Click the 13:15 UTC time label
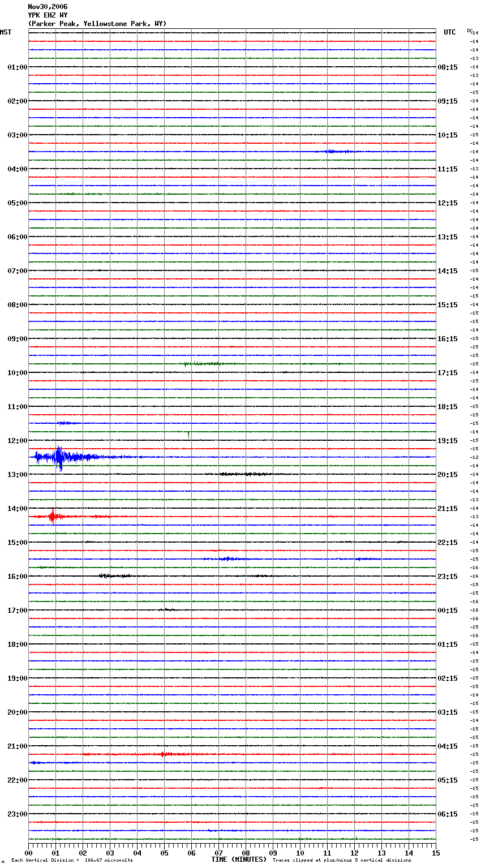This screenshot has height=868, width=481. click(448, 237)
